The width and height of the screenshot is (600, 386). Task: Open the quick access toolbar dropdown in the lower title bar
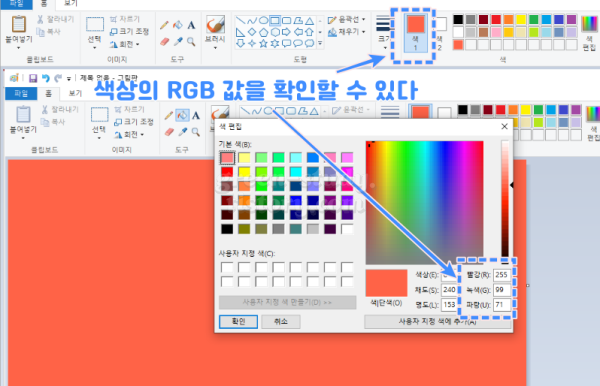pyautogui.click(x=69, y=79)
